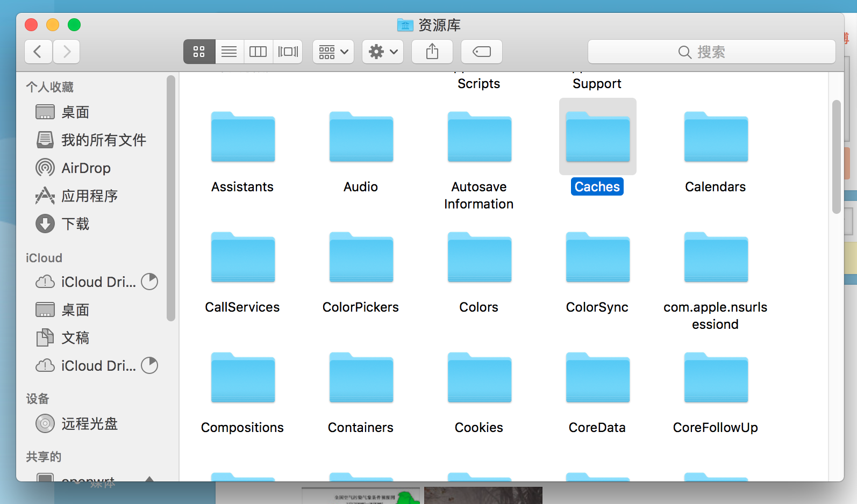Select the ColorPickers folder icon
This screenshot has height=504, width=857.
point(361,257)
